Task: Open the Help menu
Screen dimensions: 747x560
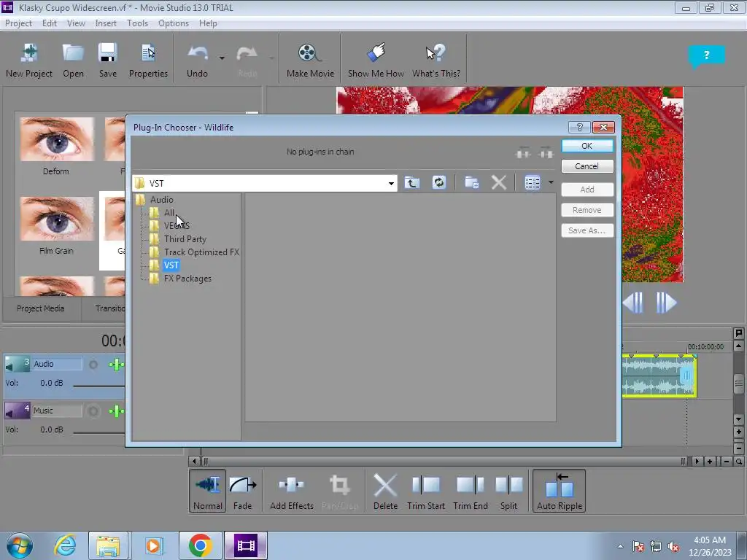Action: pyautogui.click(x=208, y=23)
